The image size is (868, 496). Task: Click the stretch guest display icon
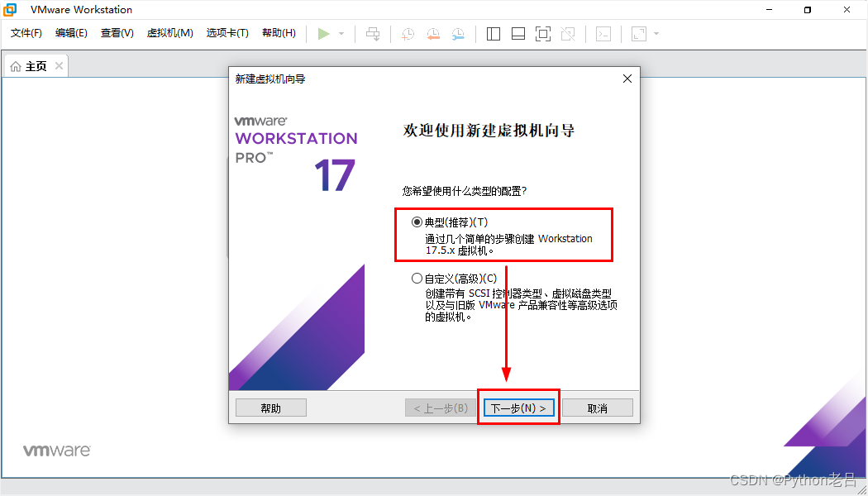[639, 34]
